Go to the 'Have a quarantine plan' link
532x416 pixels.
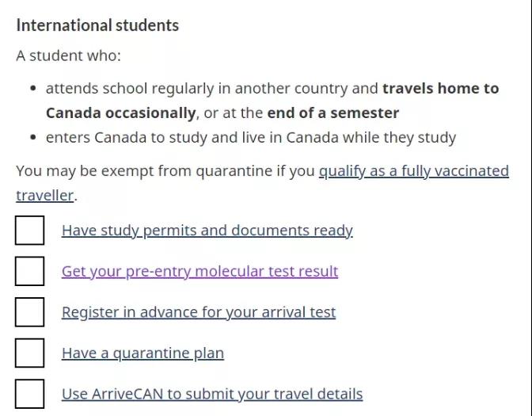tap(142, 353)
